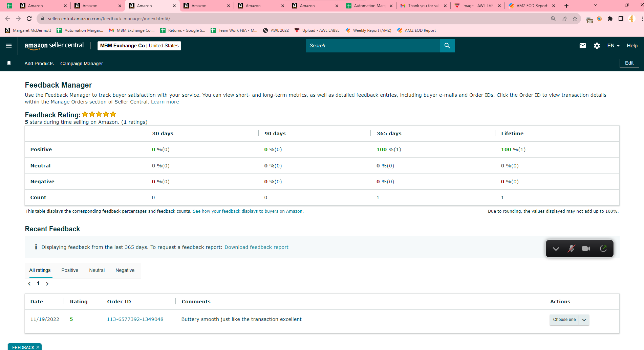Screen dimensions: 644x350
Task: Select the Negative feedback tab
Action: click(125, 270)
